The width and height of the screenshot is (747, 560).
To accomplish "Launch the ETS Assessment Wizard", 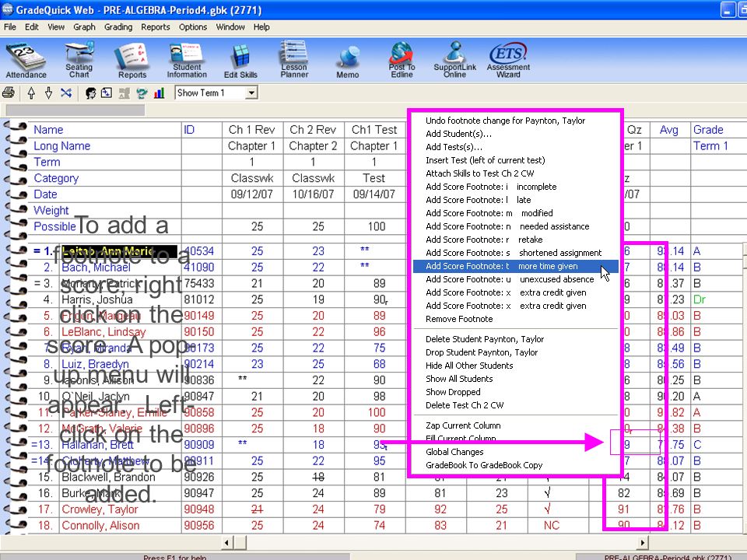I will (x=508, y=60).
